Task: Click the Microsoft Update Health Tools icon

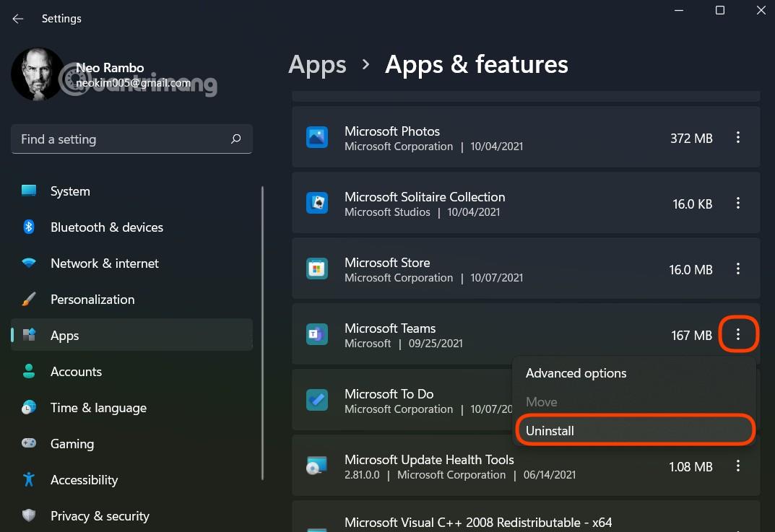Action: coord(317,466)
